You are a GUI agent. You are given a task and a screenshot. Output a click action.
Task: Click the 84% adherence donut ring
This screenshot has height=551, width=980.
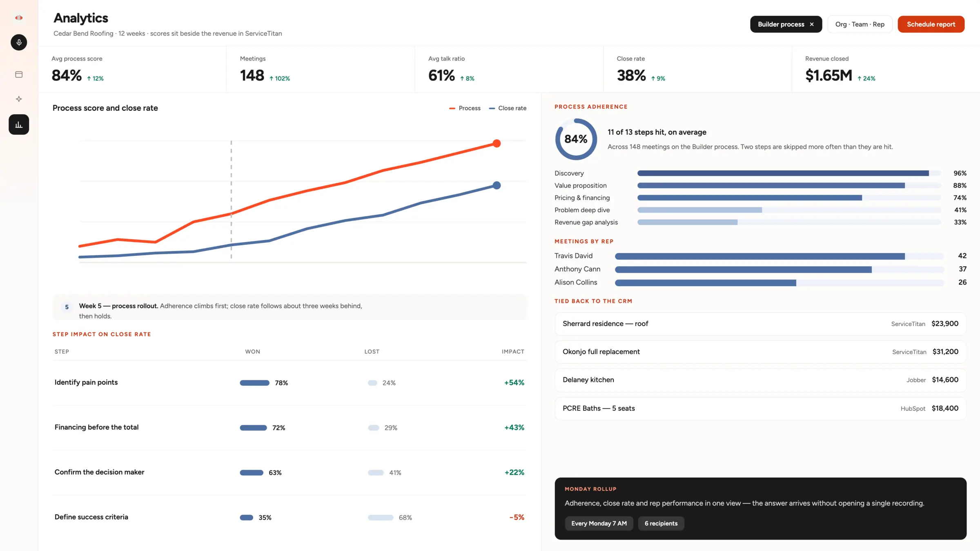coord(576,139)
